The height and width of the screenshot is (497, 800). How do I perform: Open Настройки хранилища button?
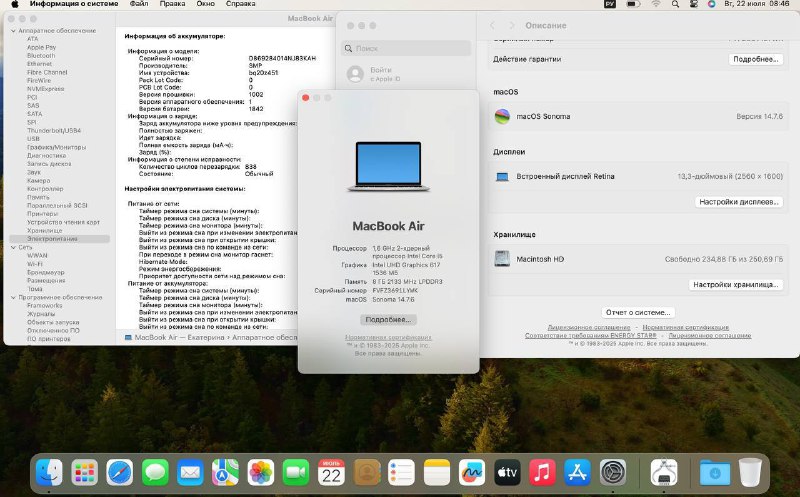click(736, 285)
